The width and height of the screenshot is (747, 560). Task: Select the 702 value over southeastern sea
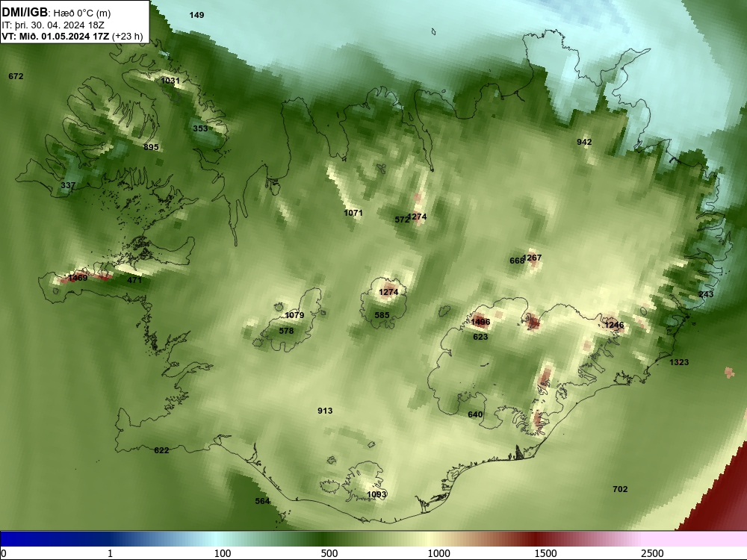620,489
